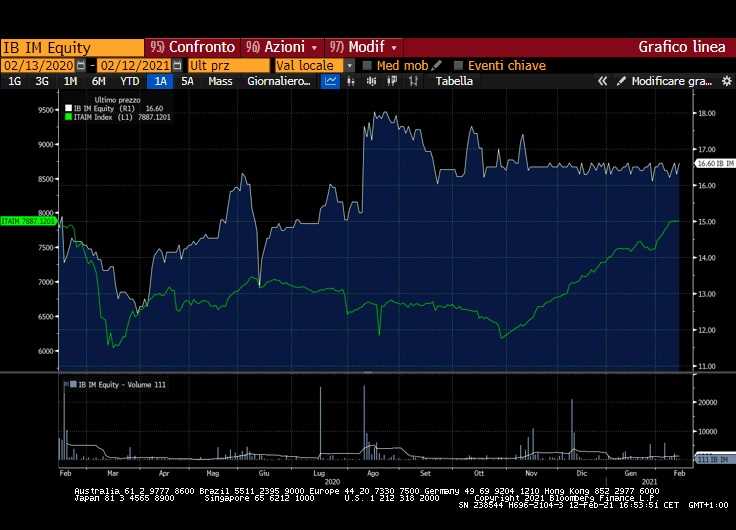Viewport: 736px width, 530px height.
Task: Enable the Med mob checkbox
Action: coord(367,65)
